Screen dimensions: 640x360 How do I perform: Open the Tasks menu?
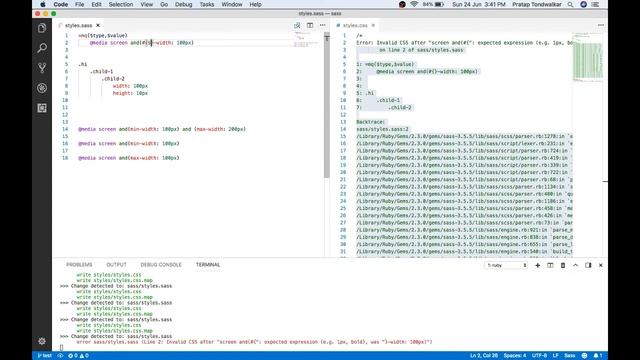[x=207, y=4]
